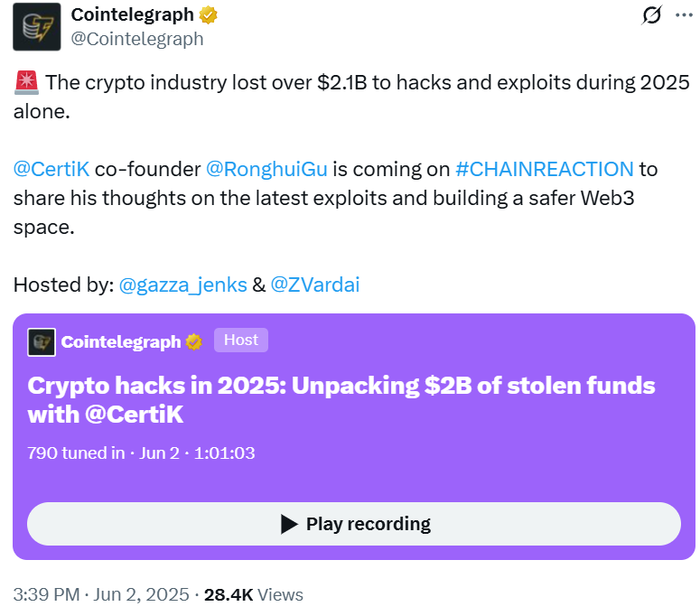The width and height of the screenshot is (700, 616).
Task: Click the play triangle icon
Action: pos(289,524)
